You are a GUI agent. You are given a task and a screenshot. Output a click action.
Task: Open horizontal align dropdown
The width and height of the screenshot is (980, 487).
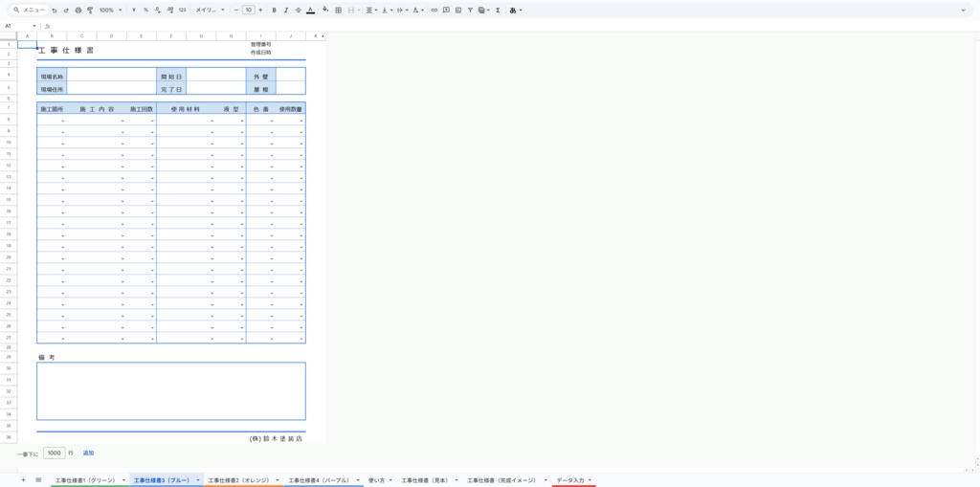[371, 10]
